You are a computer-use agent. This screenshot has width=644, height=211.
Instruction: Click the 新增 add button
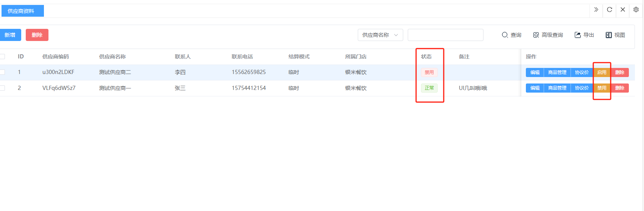(10, 35)
